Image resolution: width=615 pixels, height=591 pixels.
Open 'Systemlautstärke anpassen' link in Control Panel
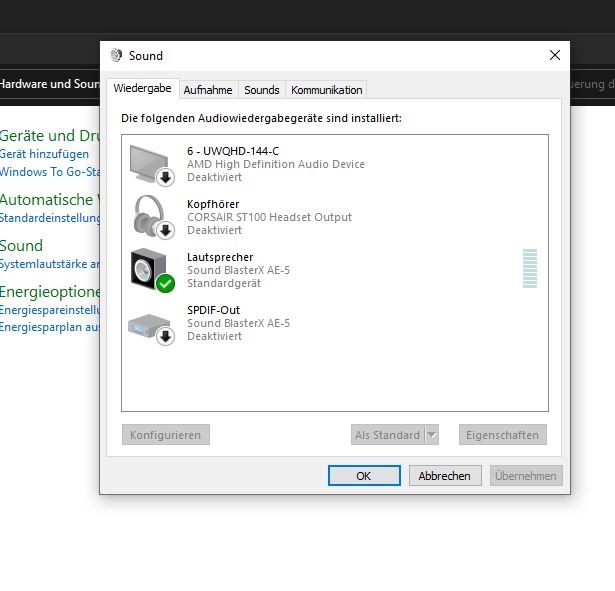(x=50, y=264)
